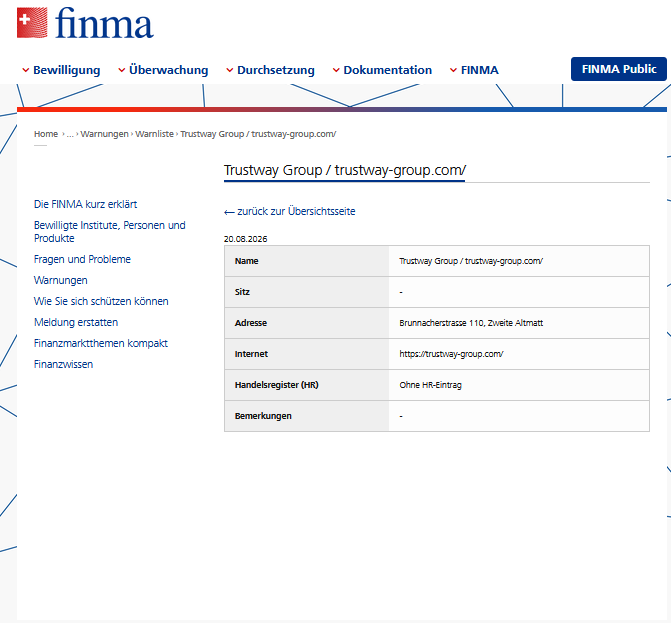Expand Dokumentation via its red chevron
Screen dimensions: 671x623
click(336, 70)
